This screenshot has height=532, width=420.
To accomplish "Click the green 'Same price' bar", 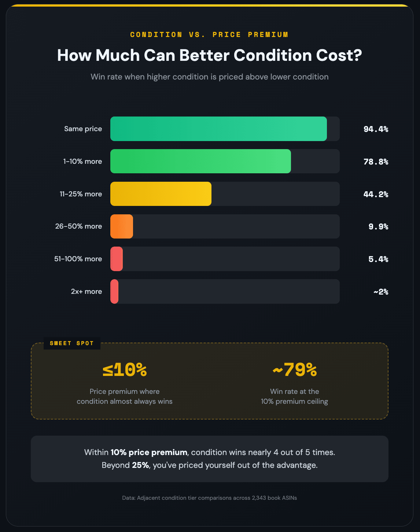I will click(218, 129).
